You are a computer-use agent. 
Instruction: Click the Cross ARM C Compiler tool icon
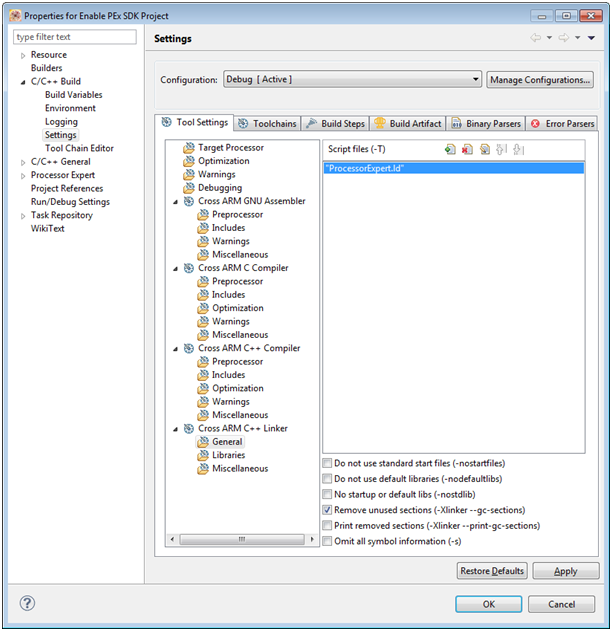pos(189,268)
